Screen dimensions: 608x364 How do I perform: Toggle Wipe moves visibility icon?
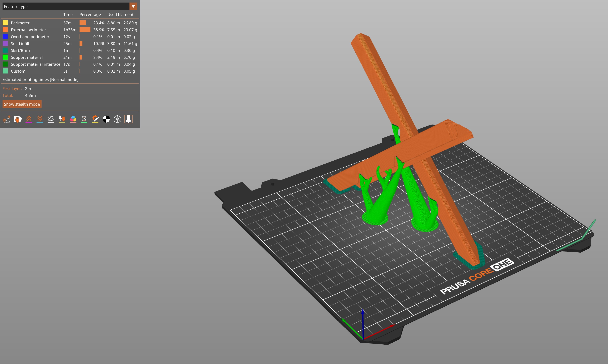coord(18,119)
